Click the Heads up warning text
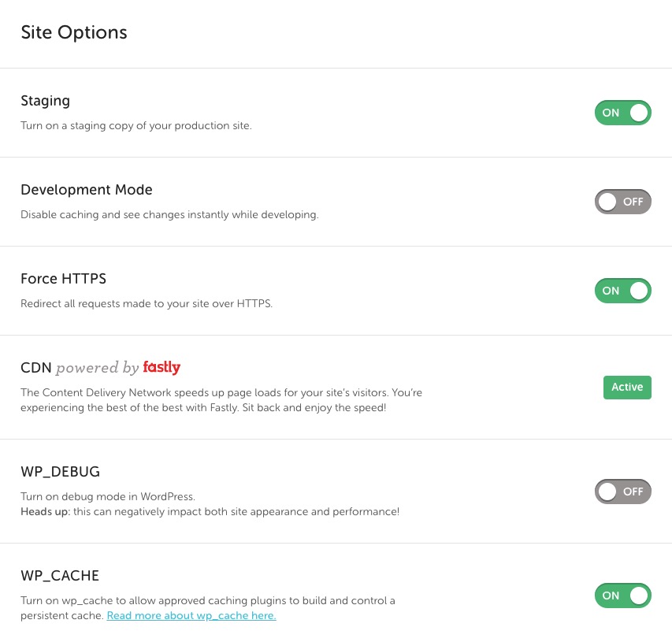The image size is (672, 642). [x=210, y=512]
